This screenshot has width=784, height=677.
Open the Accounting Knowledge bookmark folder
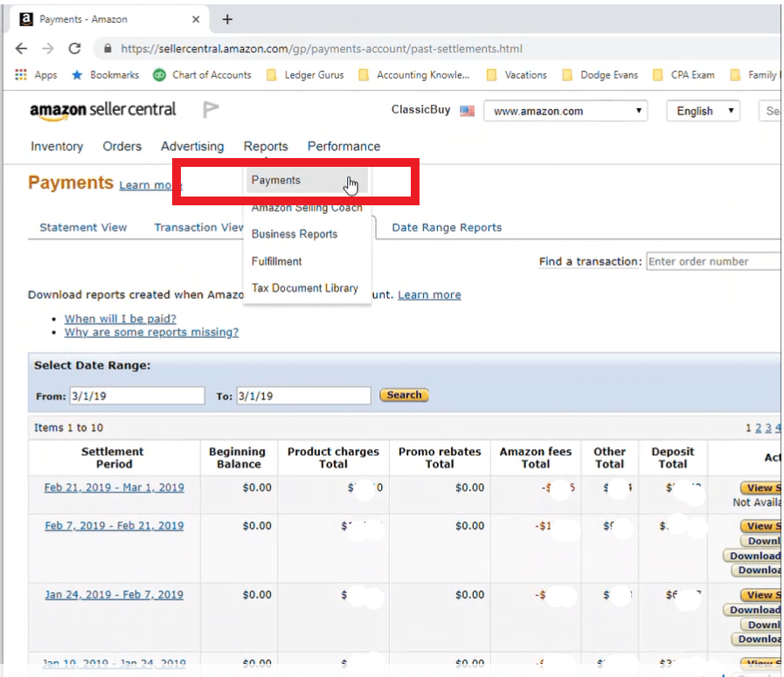414,75
